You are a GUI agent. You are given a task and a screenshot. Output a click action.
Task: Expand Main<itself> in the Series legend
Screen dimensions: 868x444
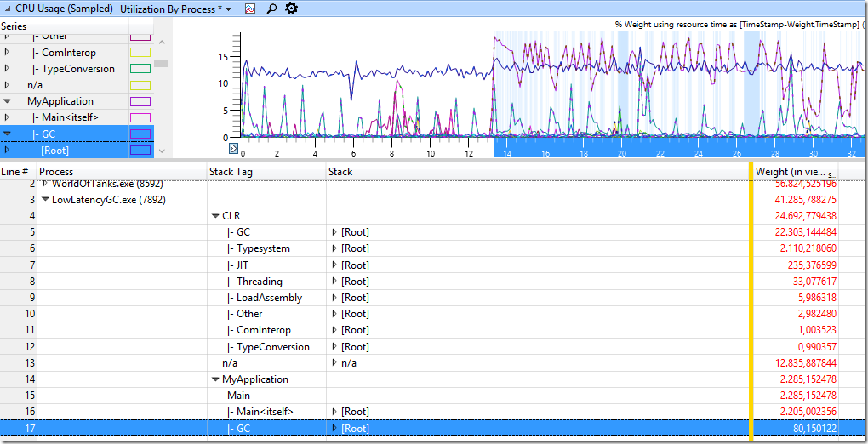pos(7,117)
